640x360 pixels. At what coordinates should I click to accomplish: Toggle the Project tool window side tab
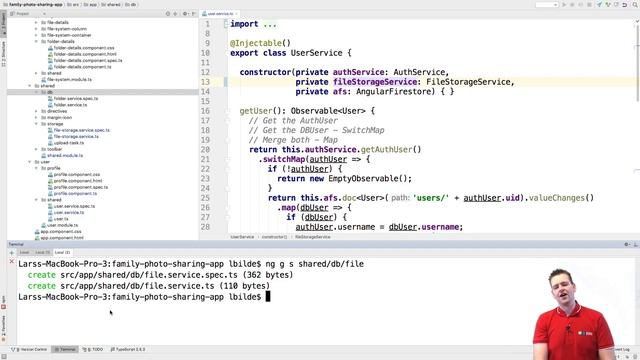pos(3,24)
